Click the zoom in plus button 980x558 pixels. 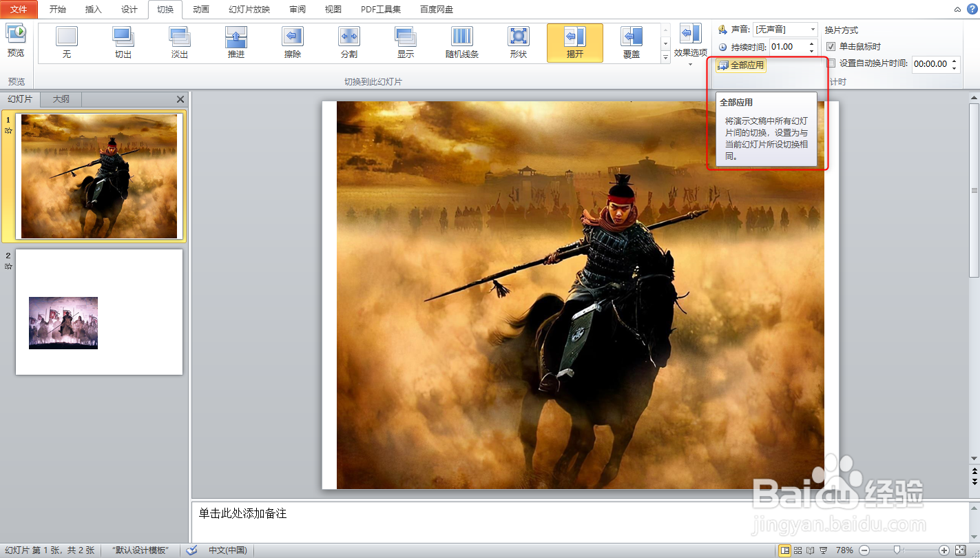[x=944, y=550]
